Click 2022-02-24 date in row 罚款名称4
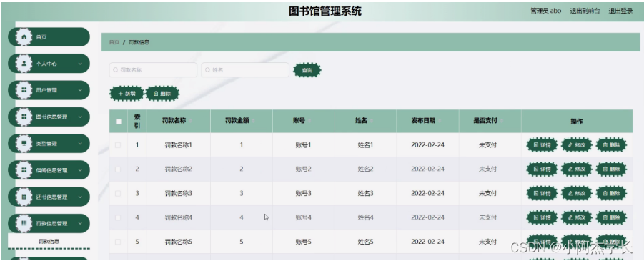This screenshot has height=261, width=644. click(427, 217)
